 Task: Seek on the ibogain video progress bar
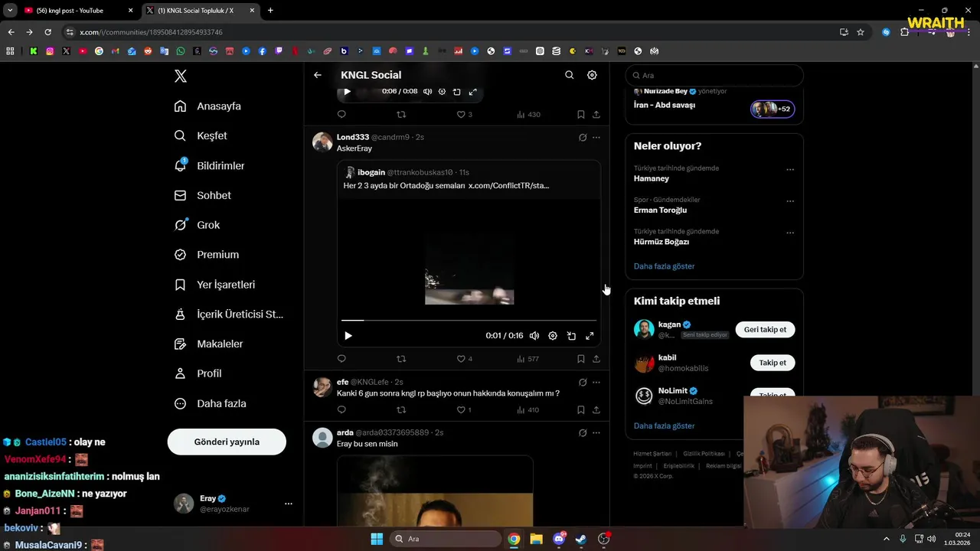click(469, 320)
